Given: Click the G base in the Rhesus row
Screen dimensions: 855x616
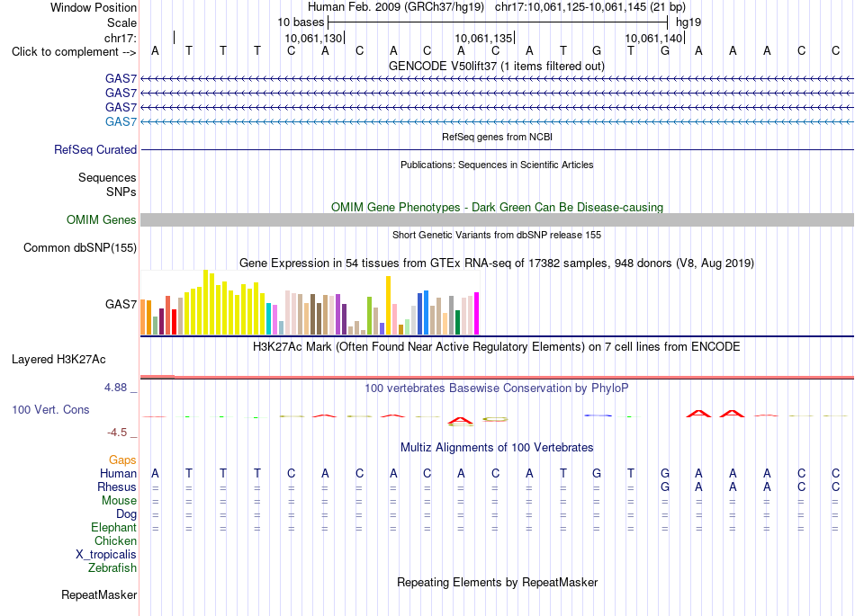Looking at the screenshot, I should 665,487.
